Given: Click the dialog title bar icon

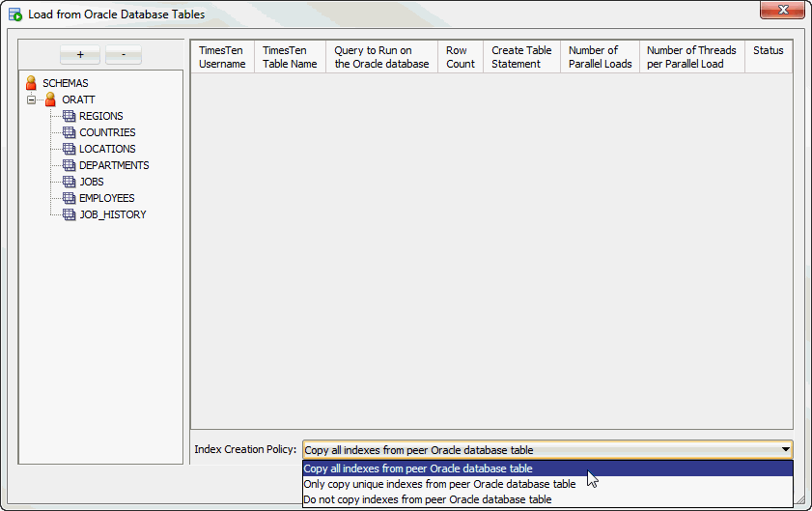Looking at the screenshot, I should coord(15,14).
